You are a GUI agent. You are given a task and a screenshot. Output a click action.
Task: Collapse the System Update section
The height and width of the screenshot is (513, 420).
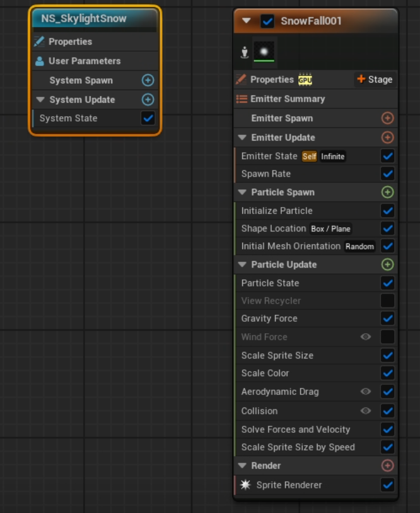(40, 100)
